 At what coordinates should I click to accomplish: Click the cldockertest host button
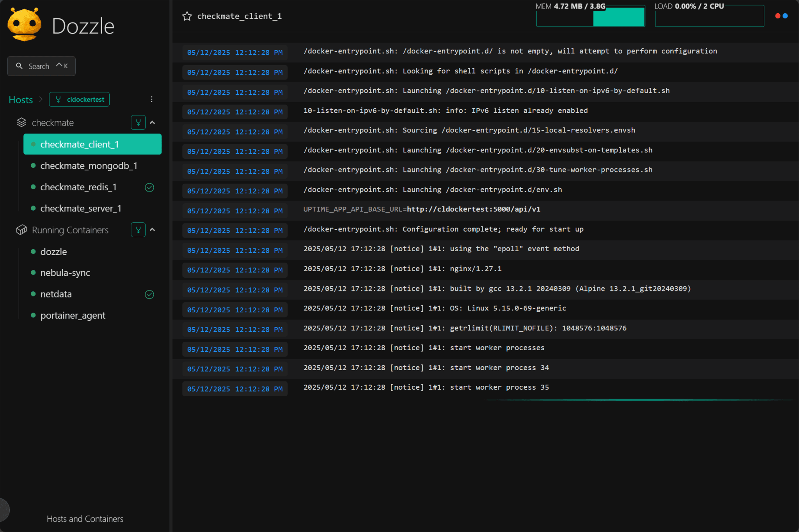click(79, 99)
